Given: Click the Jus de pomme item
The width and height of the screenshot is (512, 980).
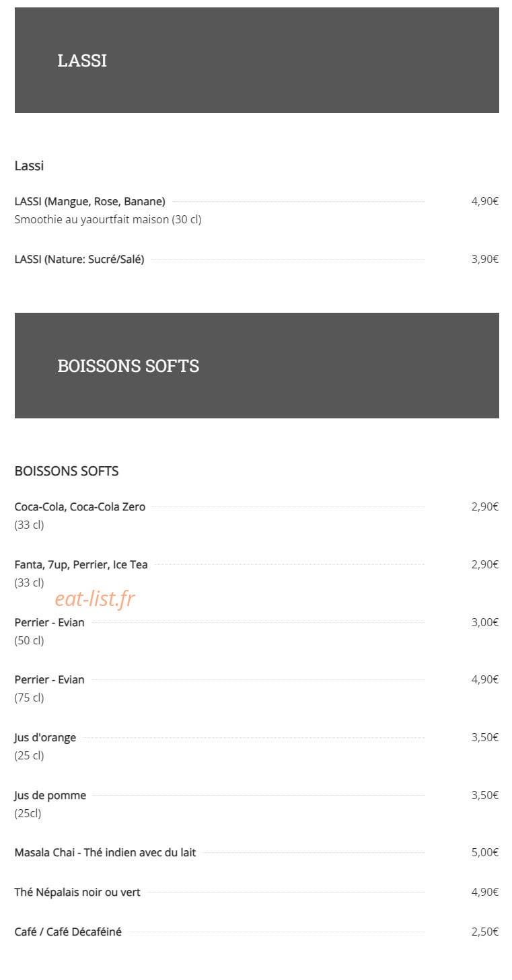Looking at the screenshot, I should [50, 795].
